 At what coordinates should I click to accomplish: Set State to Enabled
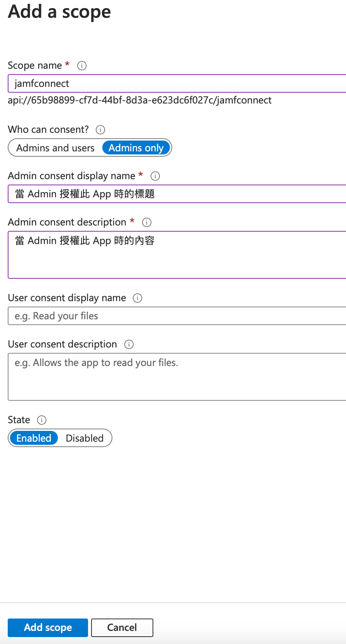[x=34, y=438]
